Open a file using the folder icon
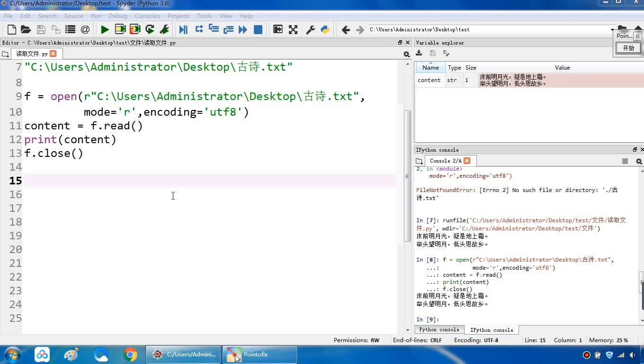This screenshot has width=644, height=364. [26, 30]
